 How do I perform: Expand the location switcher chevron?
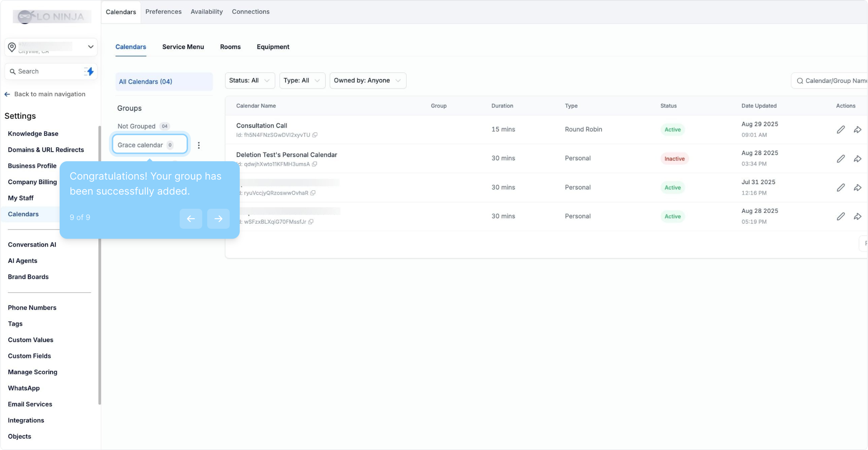(x=90, y=47)
